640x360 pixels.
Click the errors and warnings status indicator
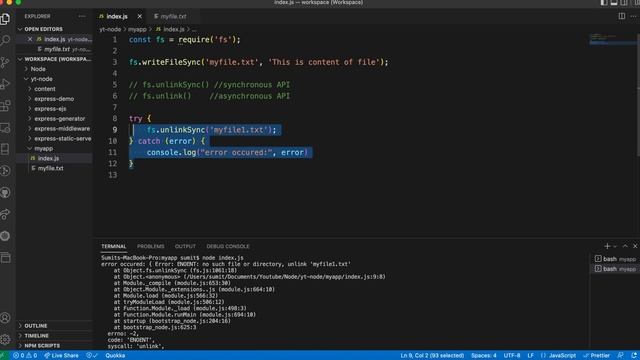[25, 356]
